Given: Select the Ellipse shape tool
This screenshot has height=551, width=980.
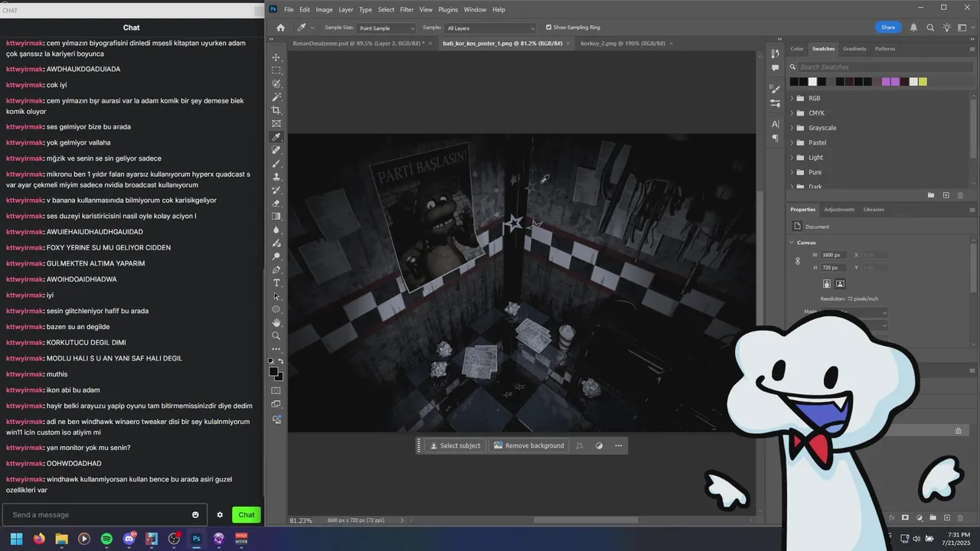Looking at the screenshot, I should 276,309.
